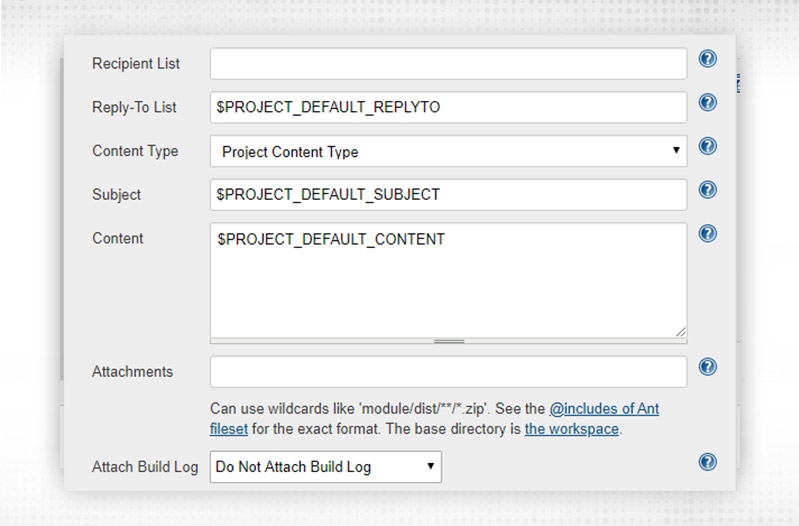Follow 'the workspace' link
Image resolution: width=799 pixels, height=526 pixels.
tap(572, 430)
